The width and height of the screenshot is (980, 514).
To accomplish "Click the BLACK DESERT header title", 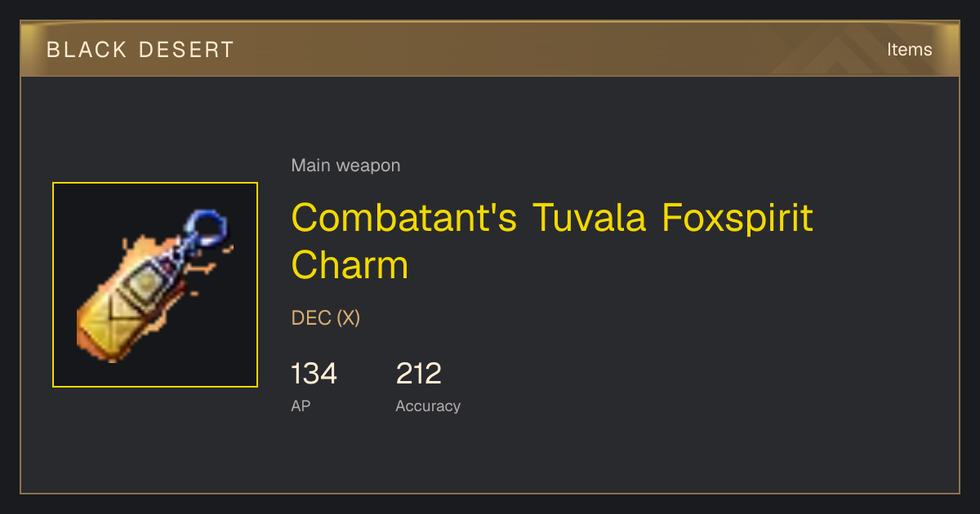I will point(140,50).
